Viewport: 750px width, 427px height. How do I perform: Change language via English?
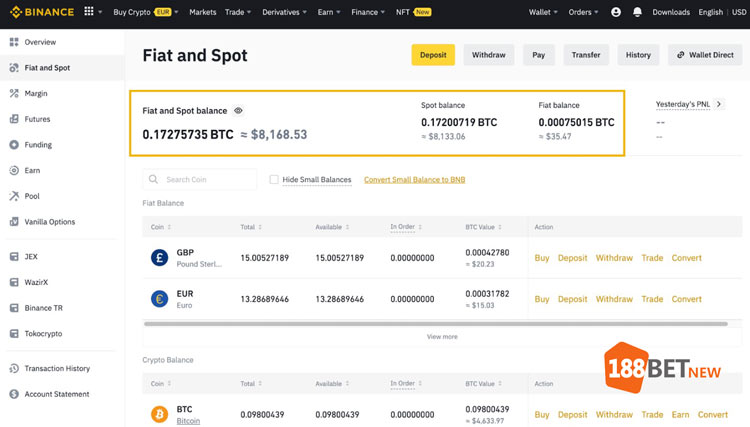point(710,12)
